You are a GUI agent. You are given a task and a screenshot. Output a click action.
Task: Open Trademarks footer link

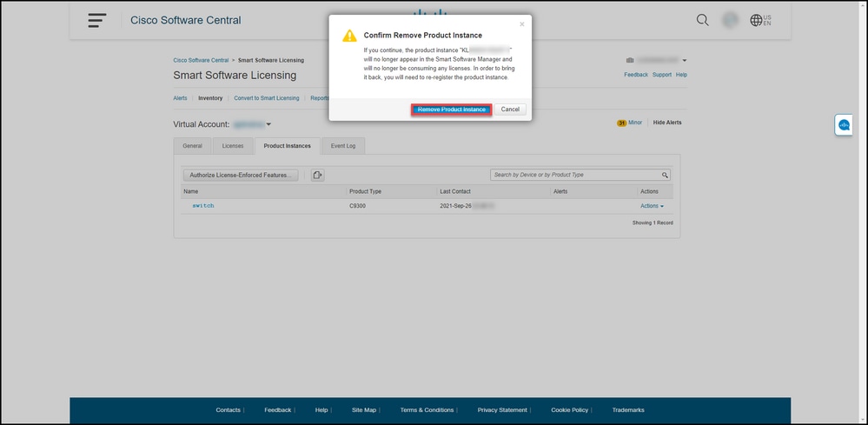tap(628, 410)
